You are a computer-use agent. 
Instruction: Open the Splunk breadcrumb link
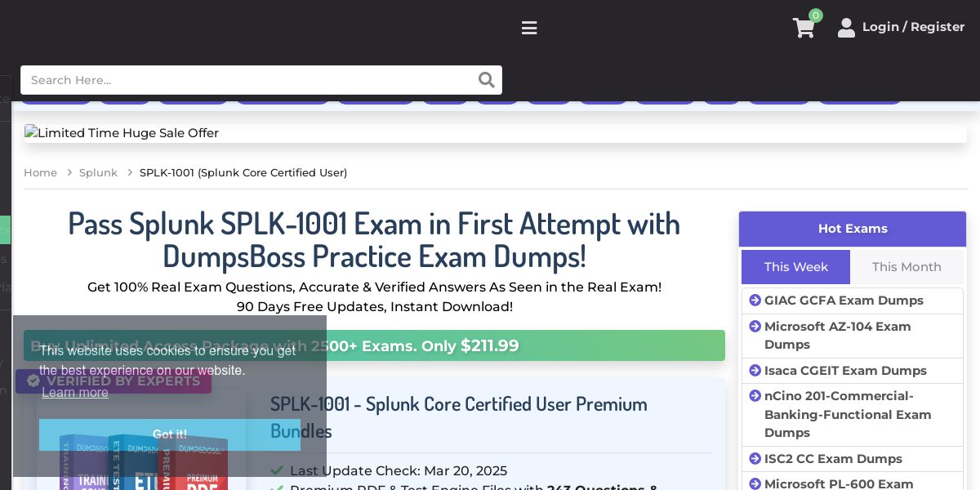(x=98, y=172)
